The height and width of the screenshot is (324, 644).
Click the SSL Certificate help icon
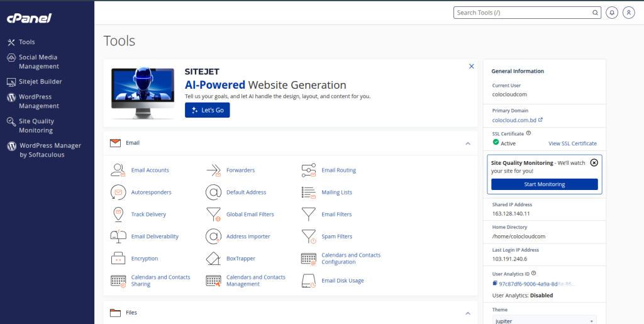528,133
